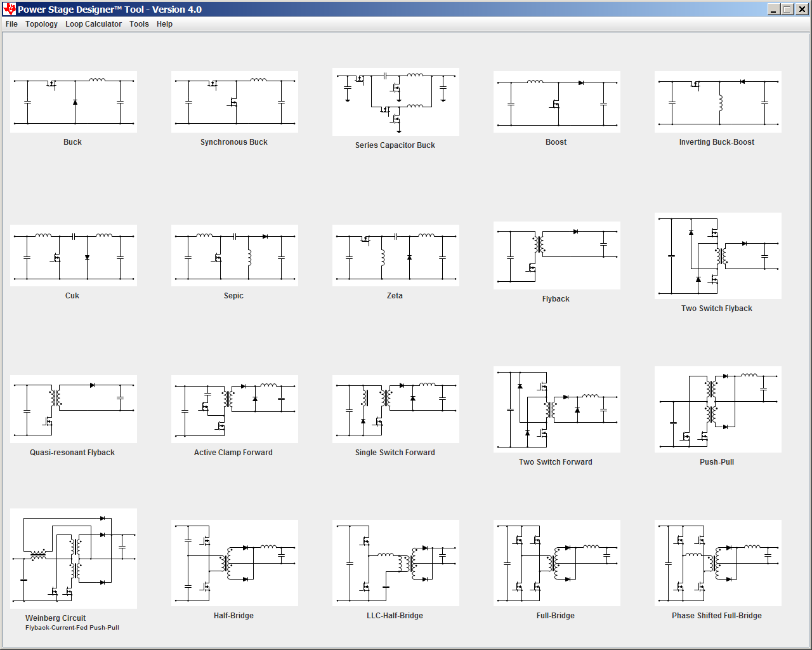Click the Synchronous Buck label

pyautogui.click(x=234, y=142)
